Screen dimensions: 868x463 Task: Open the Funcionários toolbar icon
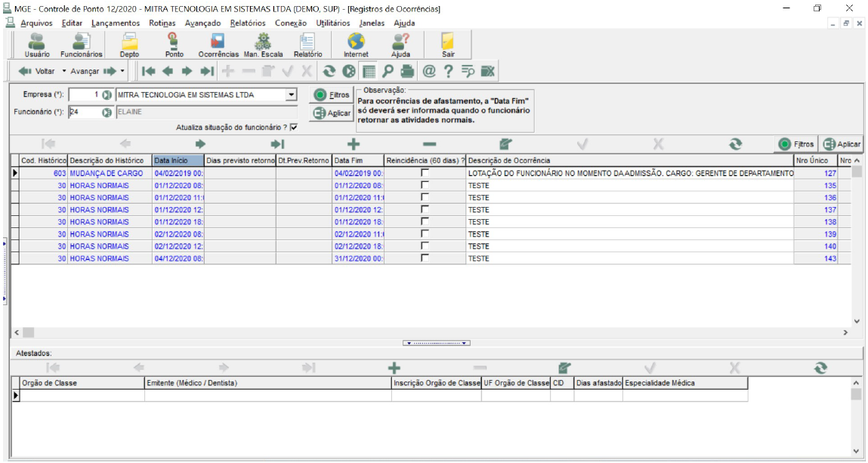(82, 45)
